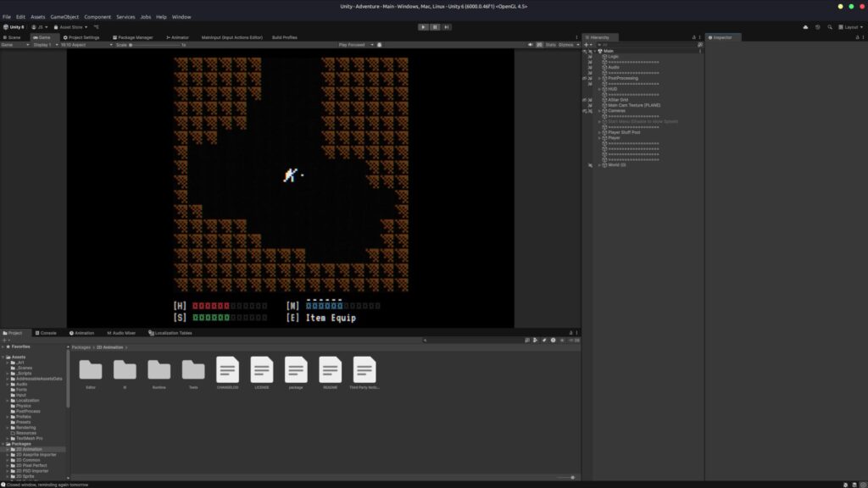868x488 pixels.
Task: Open the Play Focused dropdown
Action: coord(356,45)
